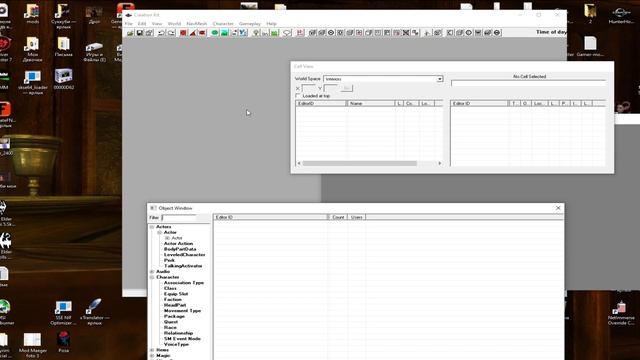The image size is (640, 360).
Task: Sort Object Window by Editor ID column
Action: [x=270, y=217]
